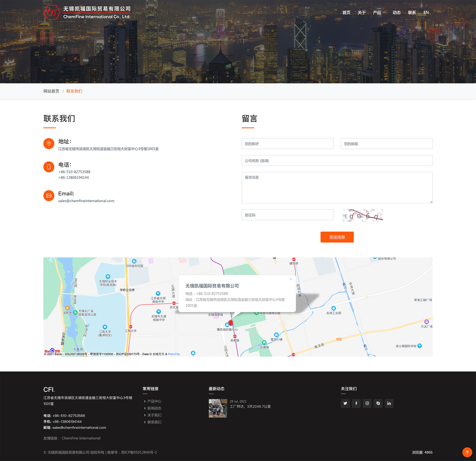Click the Twitter icon in footer
476x461 pixels.
coord(345,403)
